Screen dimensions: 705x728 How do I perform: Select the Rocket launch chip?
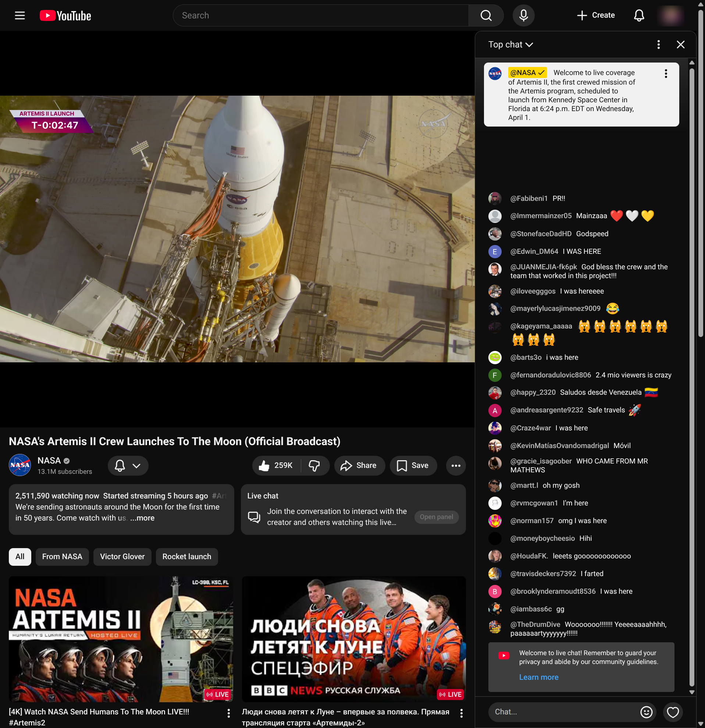coord(187,557)
